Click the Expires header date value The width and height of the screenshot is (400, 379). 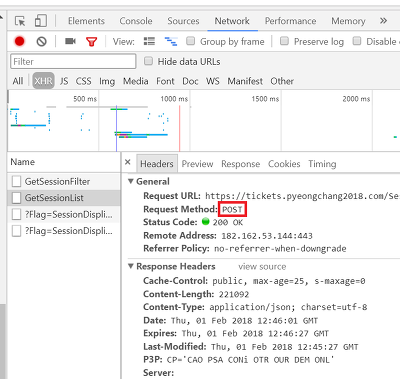[255, 333]
